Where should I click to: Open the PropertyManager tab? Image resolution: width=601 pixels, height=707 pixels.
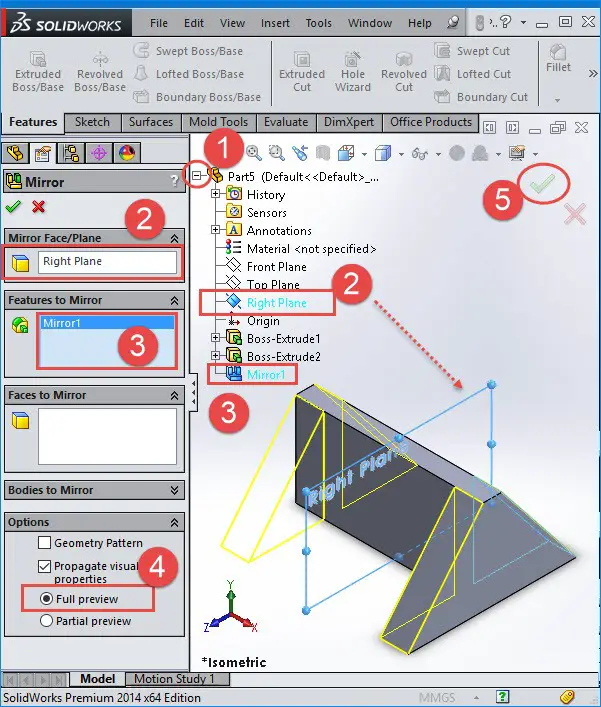42,153
